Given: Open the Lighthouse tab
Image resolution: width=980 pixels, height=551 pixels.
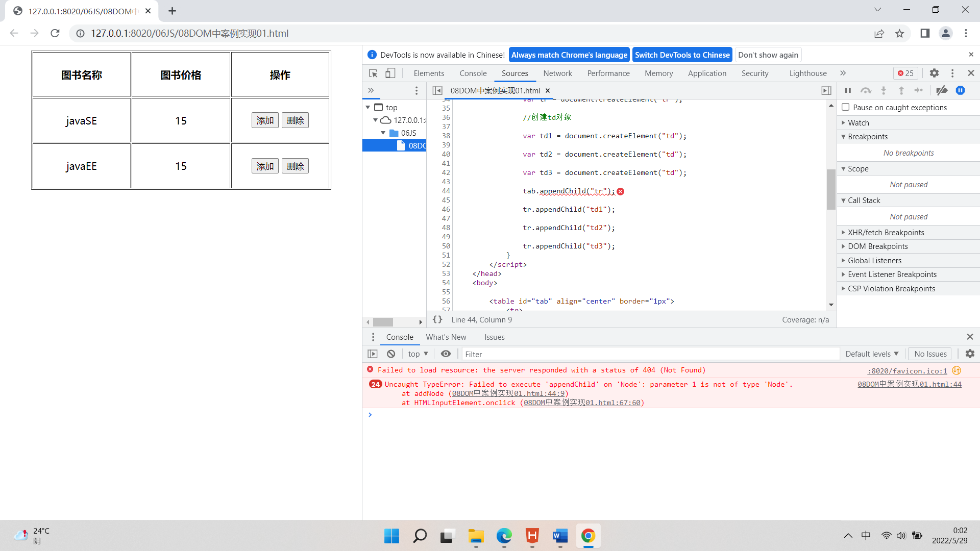Looking at the screenshot, I should (808, 73).
